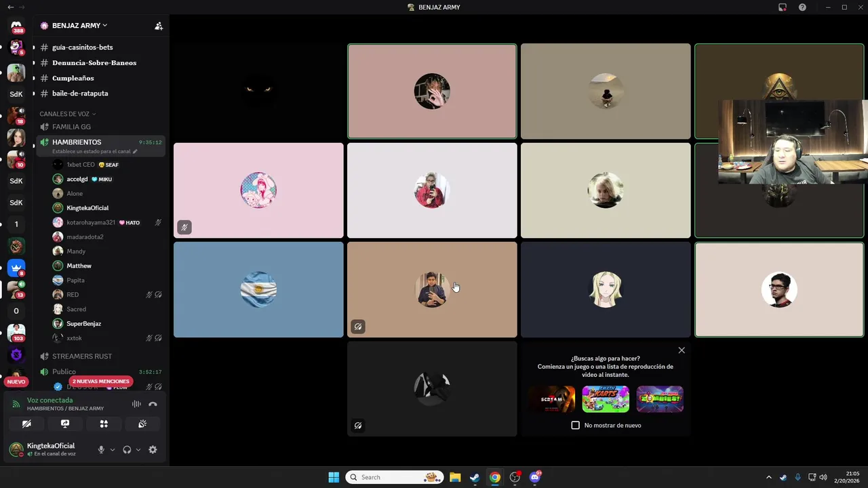
Task: Mute microphone in user panel
Action: (101, 449)
